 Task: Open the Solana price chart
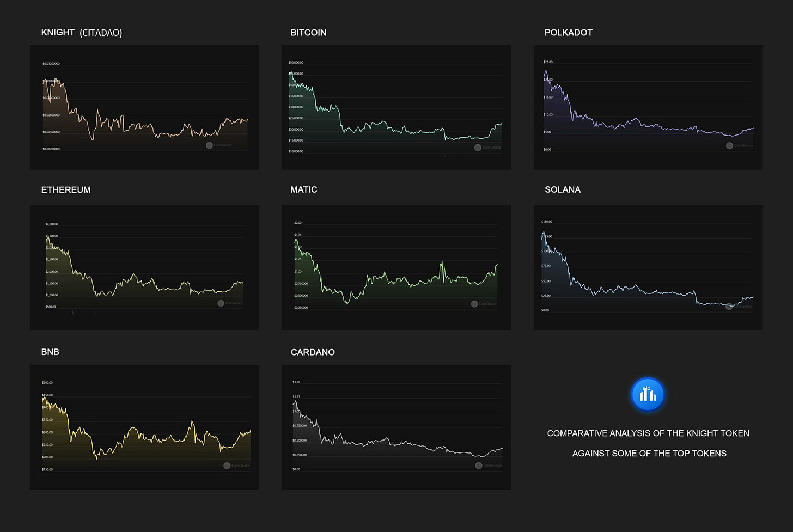(648, 267)
